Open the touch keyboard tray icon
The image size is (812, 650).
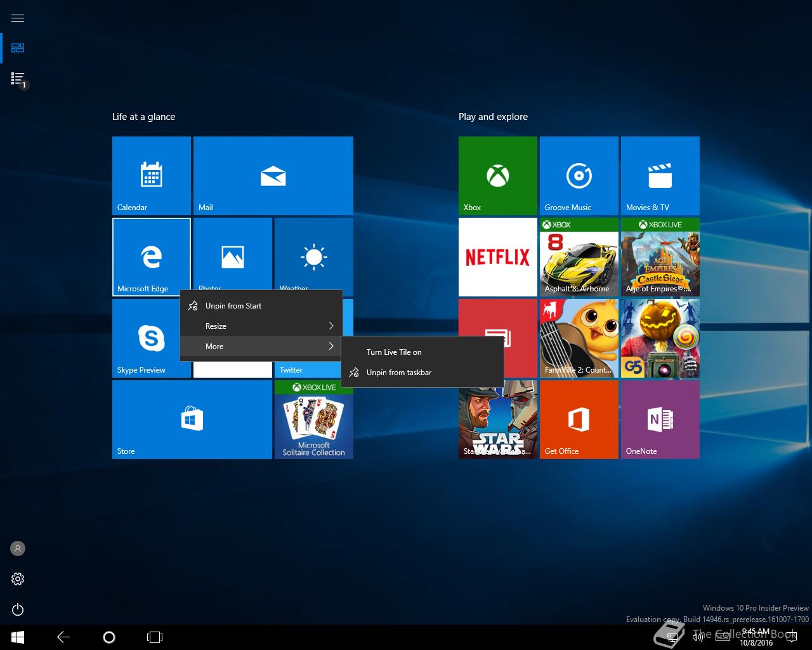coord(723,637)
